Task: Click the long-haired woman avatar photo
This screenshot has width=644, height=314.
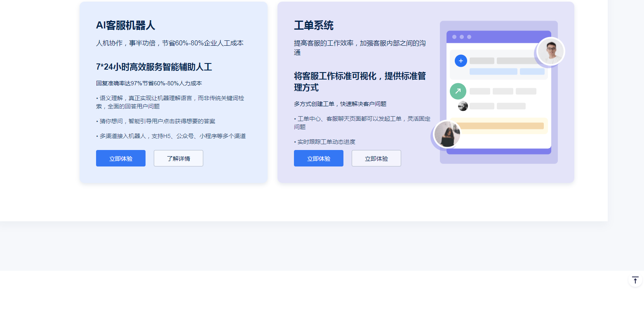Action: (447, 134)
